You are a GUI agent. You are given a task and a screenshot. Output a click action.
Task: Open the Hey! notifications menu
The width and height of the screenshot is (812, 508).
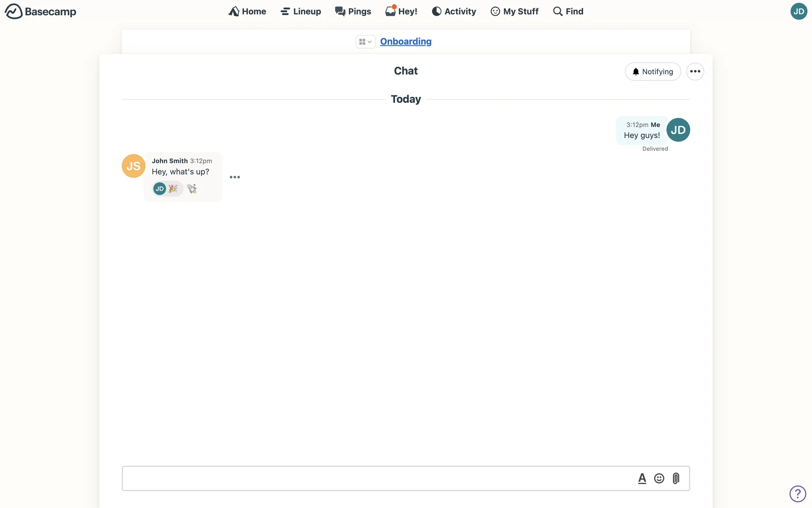(x=401, y=11)
